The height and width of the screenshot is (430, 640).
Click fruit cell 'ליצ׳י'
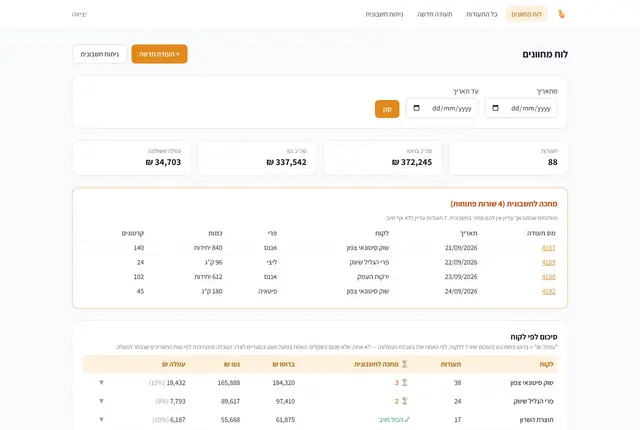pos(272,262)
